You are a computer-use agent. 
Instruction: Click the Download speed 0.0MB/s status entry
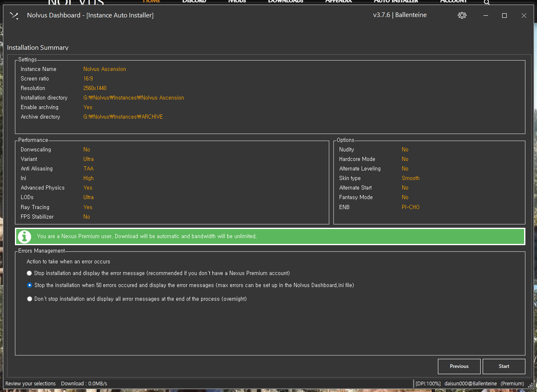(84, 384)
